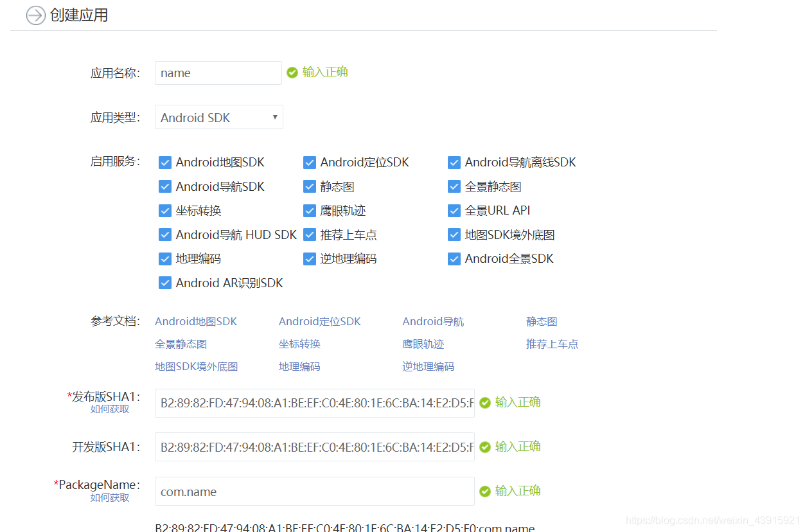The width and height of the screenshot is (805, 532).
Task: Open the Android定位SDK reference doc link
Action: click(x=320, y=321)
